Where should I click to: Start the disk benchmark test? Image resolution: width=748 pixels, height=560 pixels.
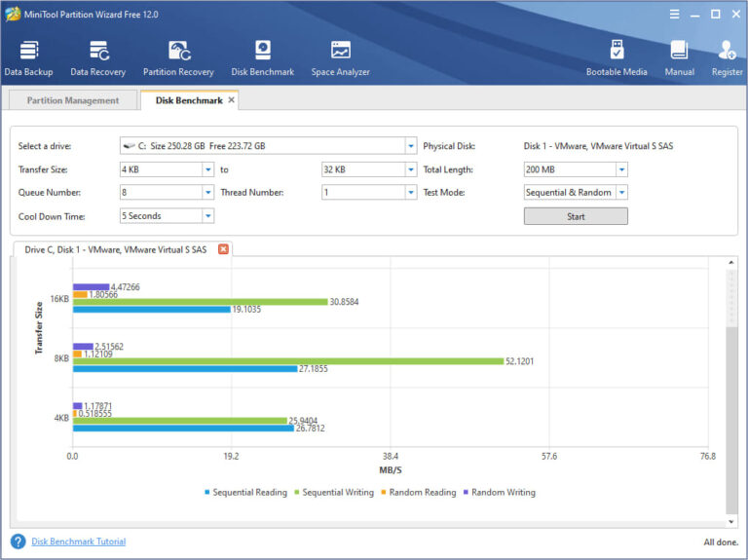pyautogui.click(x=576, y=216)
